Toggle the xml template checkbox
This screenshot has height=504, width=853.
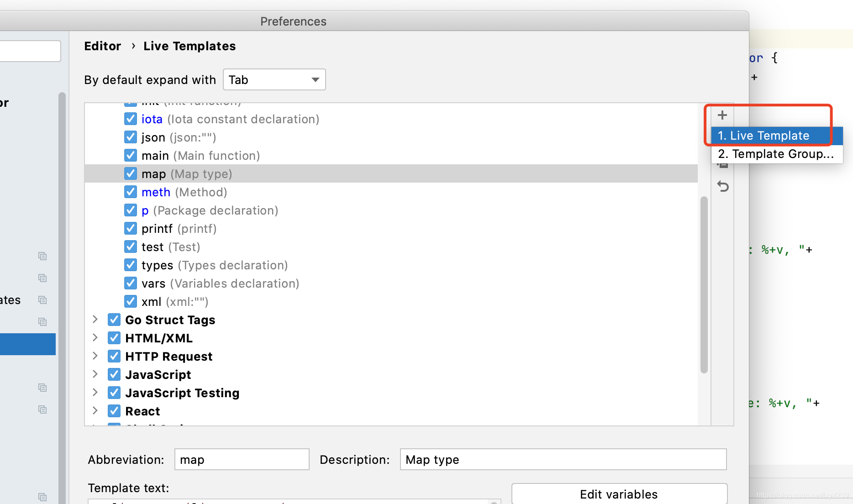tap(131, 301)
